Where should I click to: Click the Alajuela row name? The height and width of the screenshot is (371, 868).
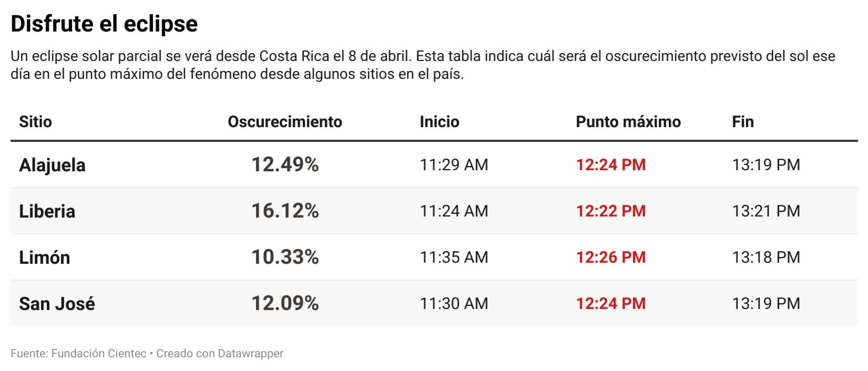point(52,165)
